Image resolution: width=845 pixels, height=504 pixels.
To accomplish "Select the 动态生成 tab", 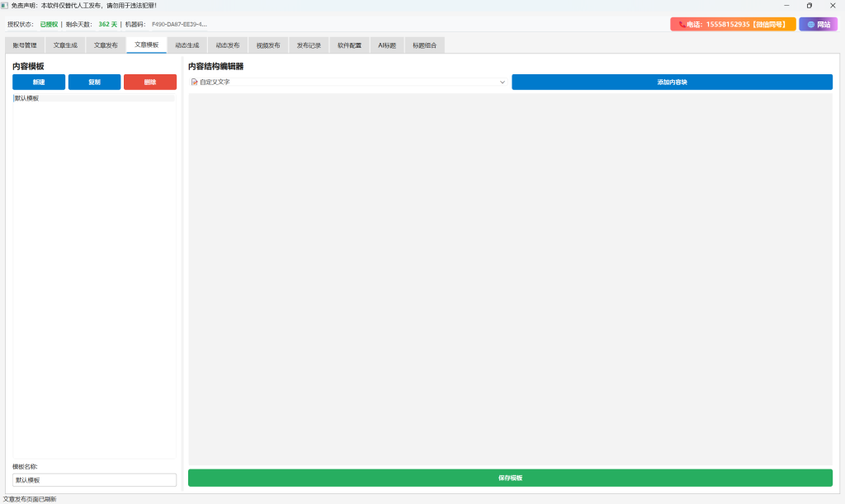I will click(x=187, y=45).
